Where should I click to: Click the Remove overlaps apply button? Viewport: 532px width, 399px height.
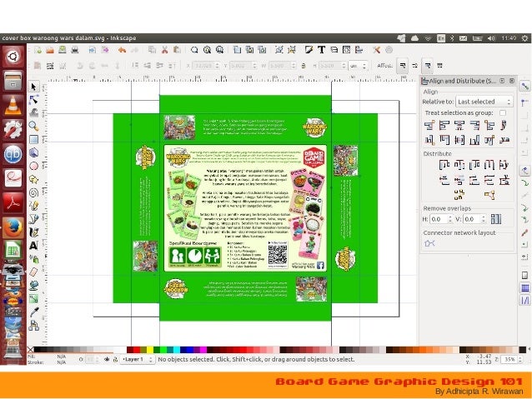click(x=495, y=219)
